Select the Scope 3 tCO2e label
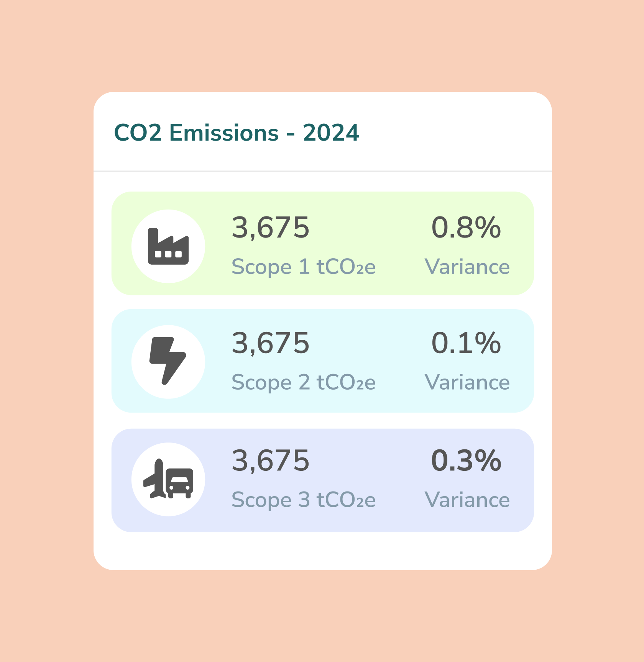Screen dimensions: 644x662 (304, 500)
